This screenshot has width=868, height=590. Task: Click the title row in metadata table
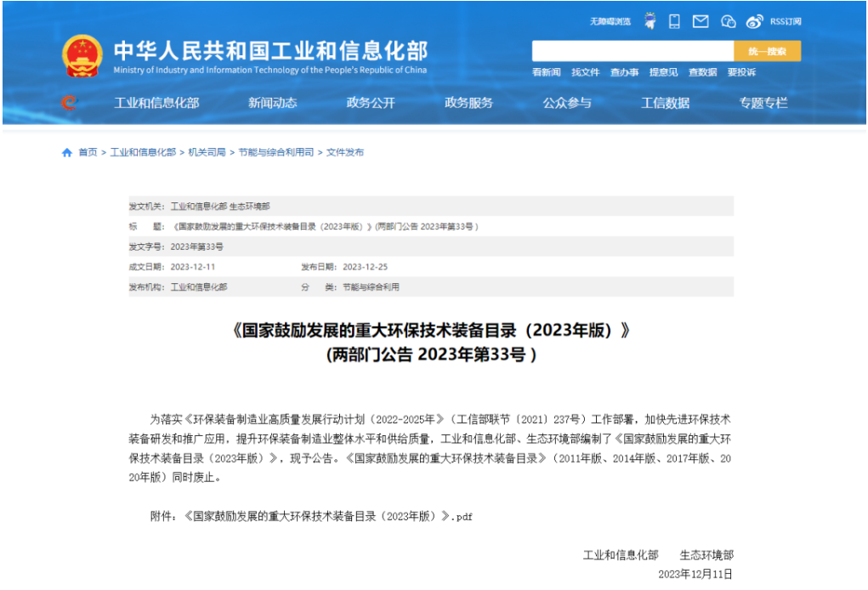431,226
